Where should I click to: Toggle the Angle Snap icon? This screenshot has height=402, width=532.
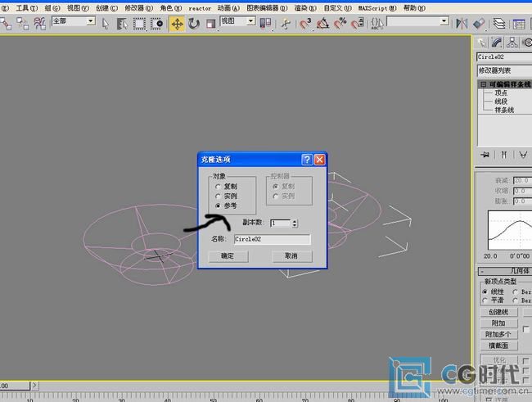point(322,24)
